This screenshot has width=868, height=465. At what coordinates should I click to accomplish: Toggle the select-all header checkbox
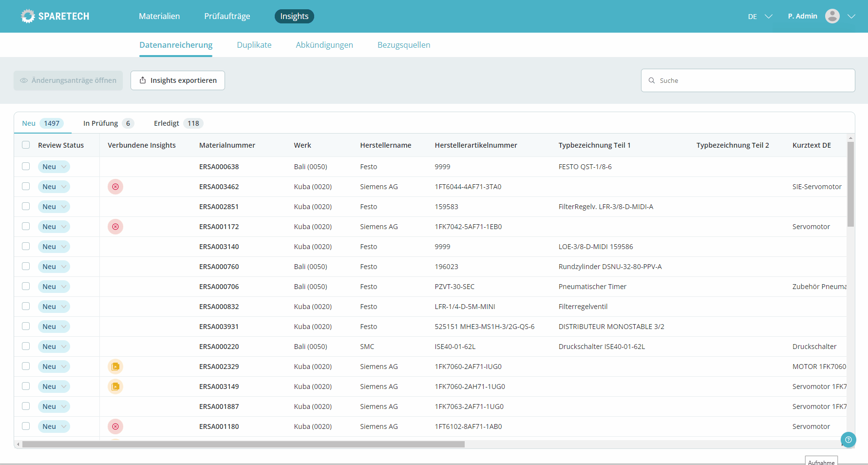(26, 145)
